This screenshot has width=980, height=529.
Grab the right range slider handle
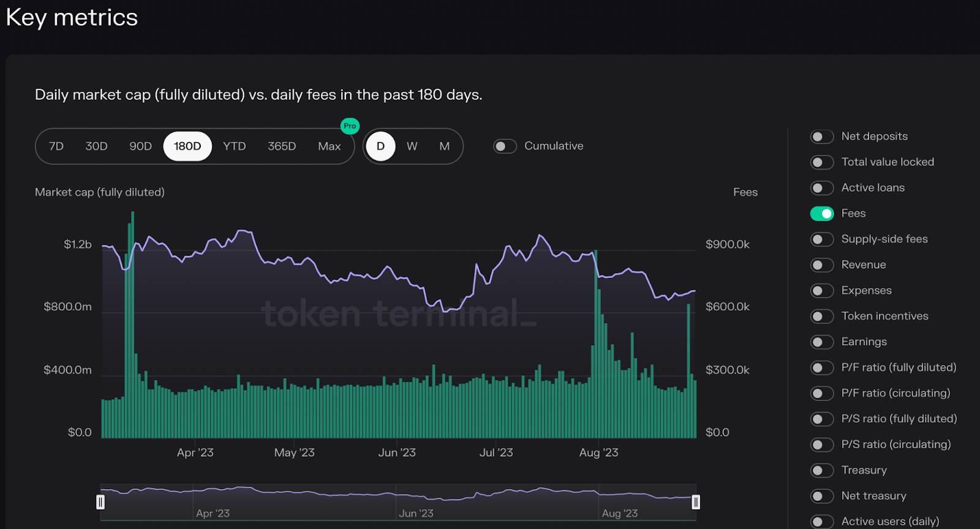coord(696,502)
